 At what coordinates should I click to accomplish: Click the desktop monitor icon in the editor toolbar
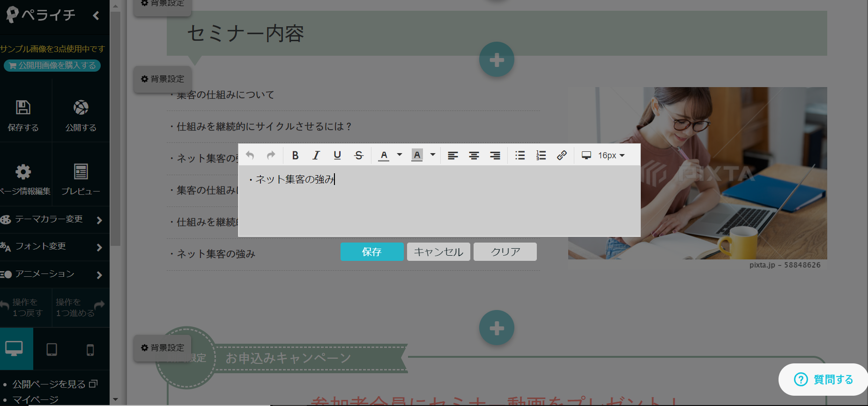(x=586, y=155)
